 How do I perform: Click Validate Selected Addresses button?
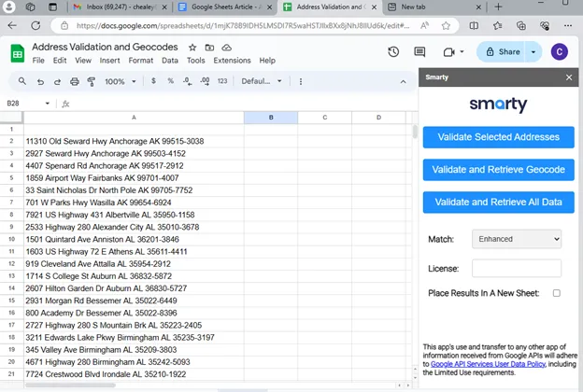[498, 137]
